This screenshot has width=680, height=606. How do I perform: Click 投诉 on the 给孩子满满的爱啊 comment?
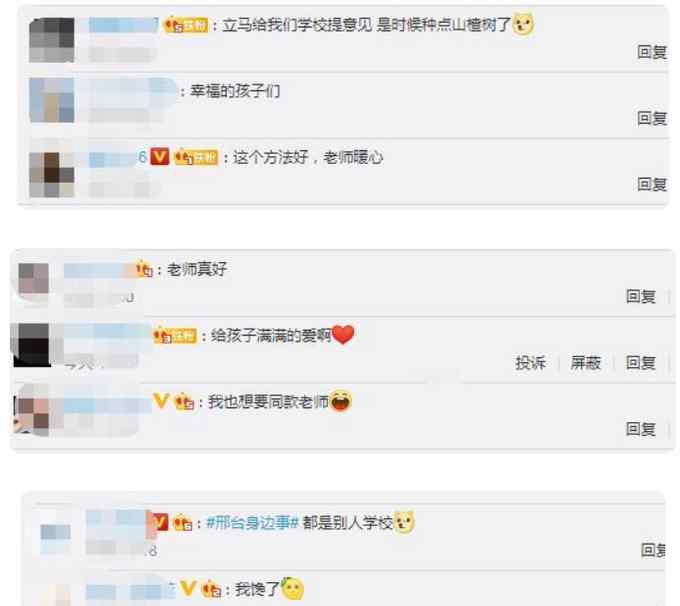[x=530, y=363]
